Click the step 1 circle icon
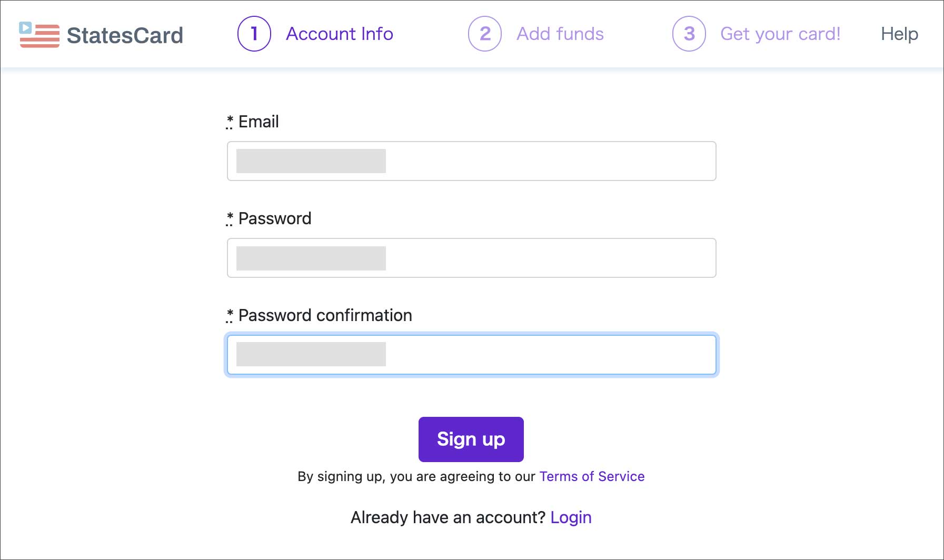The height and width of the screenshot is (560, 944). coord(254,34)
